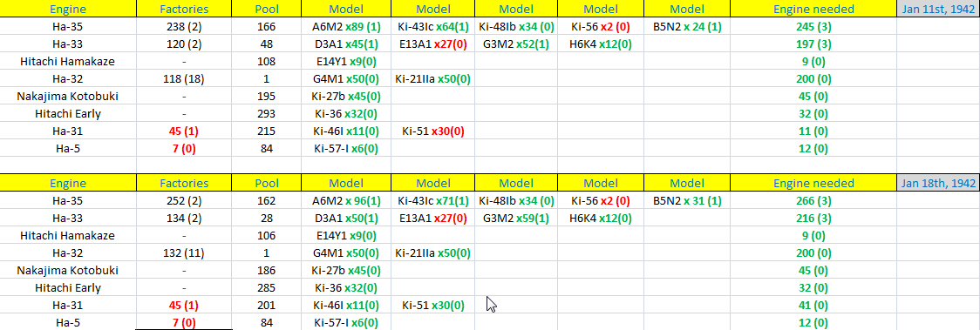Select 'Engine' header in Jan 11th table
Screen dimensions: 980x330
coord(67,10)
